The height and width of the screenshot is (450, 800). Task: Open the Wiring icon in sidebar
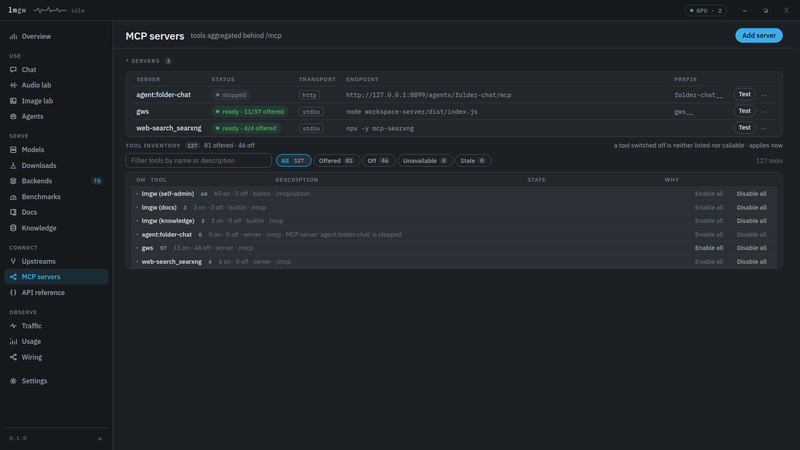13,357
